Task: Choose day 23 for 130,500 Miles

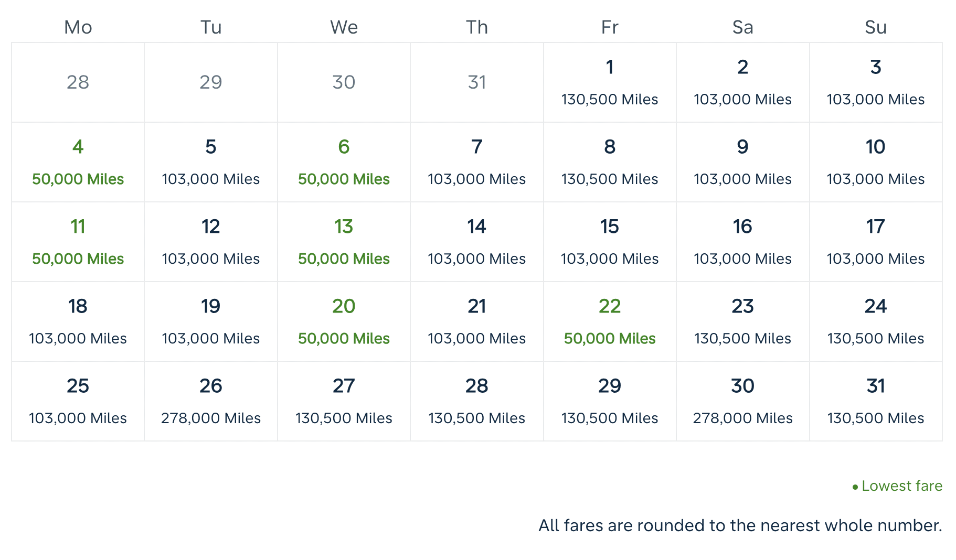Action: [742, 321]
